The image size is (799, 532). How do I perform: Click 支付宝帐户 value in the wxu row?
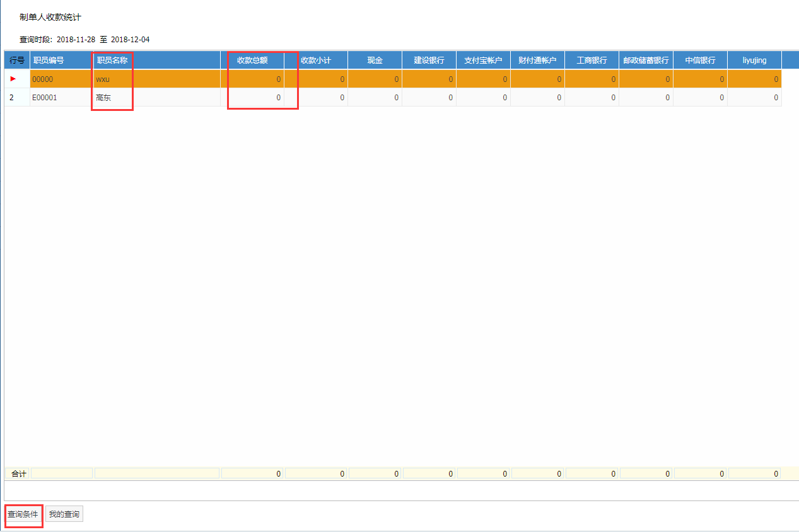[483, 79]
